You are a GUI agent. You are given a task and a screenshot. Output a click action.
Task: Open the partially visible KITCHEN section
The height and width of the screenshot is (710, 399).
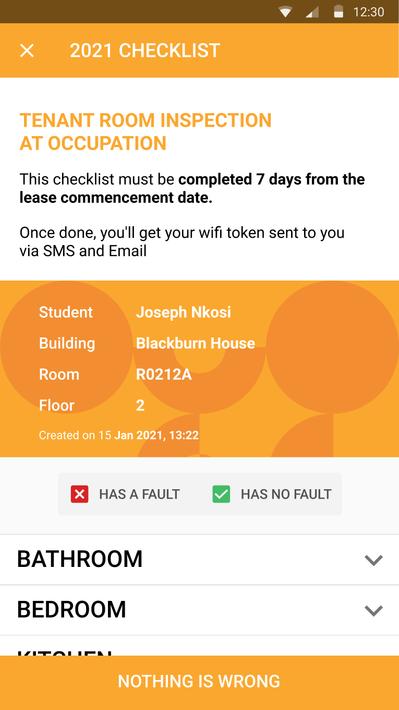199,646
